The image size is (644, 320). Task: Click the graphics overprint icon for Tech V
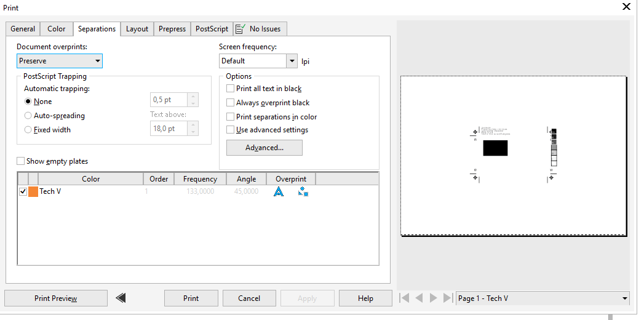(303, 192)
